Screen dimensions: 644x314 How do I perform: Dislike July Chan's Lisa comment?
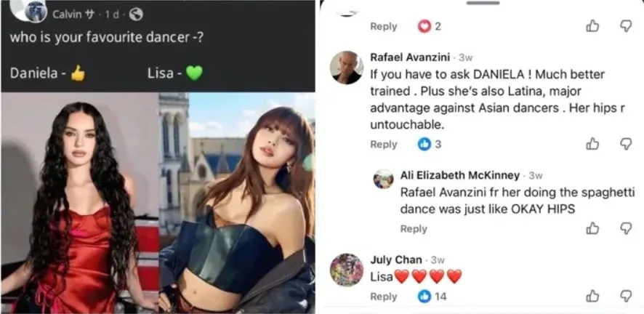tap(626, 296)
